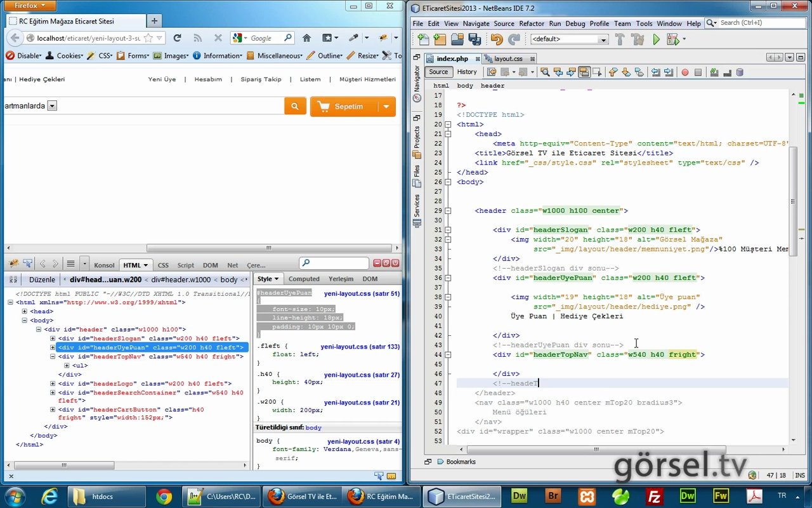The image size is (812, 508).
Task: Click orange search button on web page
Action: coord(295,106)
